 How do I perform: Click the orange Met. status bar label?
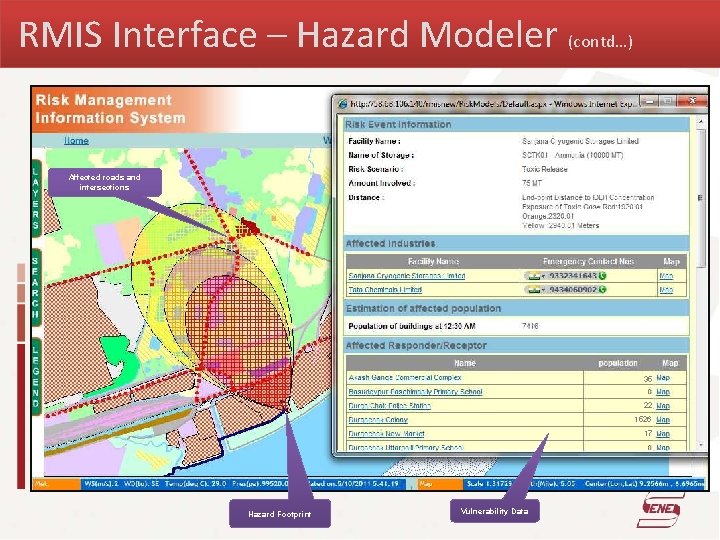click(56, 484)
